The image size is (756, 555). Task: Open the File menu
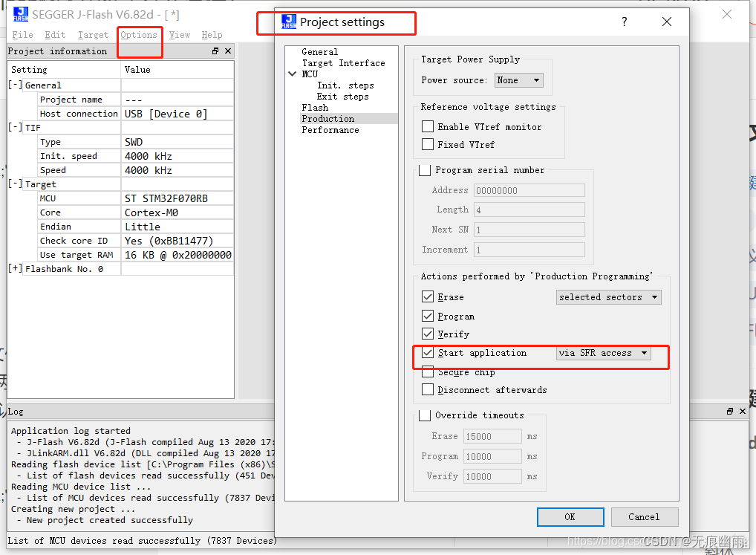[23, 35]
